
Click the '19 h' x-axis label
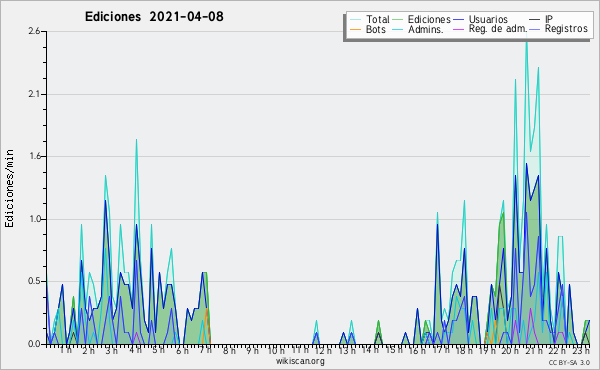point(488,350)
